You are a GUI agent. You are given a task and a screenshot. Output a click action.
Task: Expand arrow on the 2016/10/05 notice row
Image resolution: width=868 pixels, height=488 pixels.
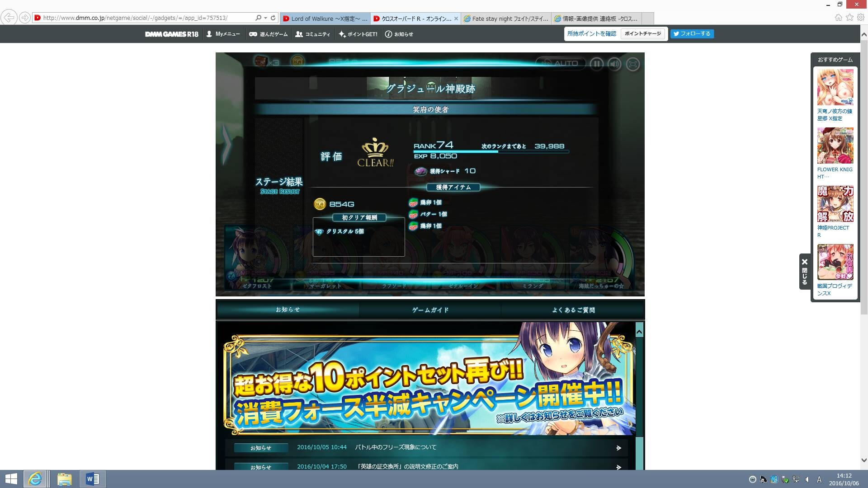[618, 448]
